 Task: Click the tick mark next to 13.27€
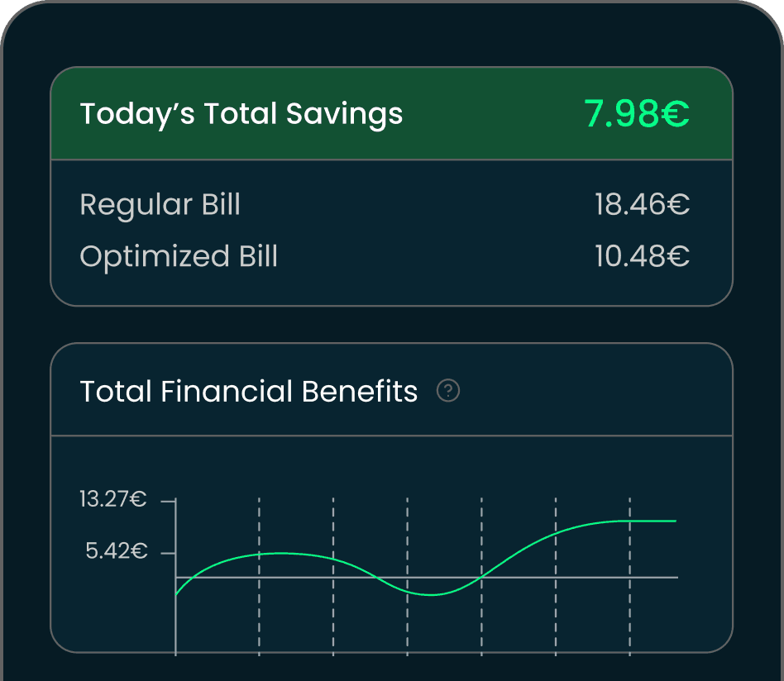pyautogui.click(x=169, y=501)
